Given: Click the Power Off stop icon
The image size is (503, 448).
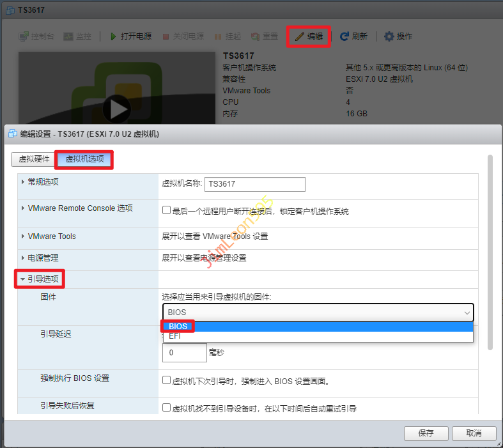Looking at the screenshot, I should tap(166, 36).
